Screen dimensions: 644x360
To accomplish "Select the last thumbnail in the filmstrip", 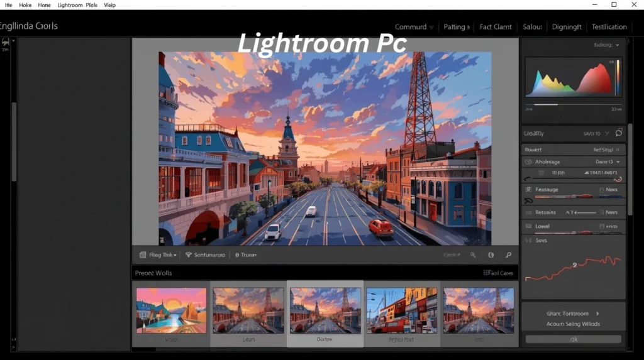I will pos(479,310).
